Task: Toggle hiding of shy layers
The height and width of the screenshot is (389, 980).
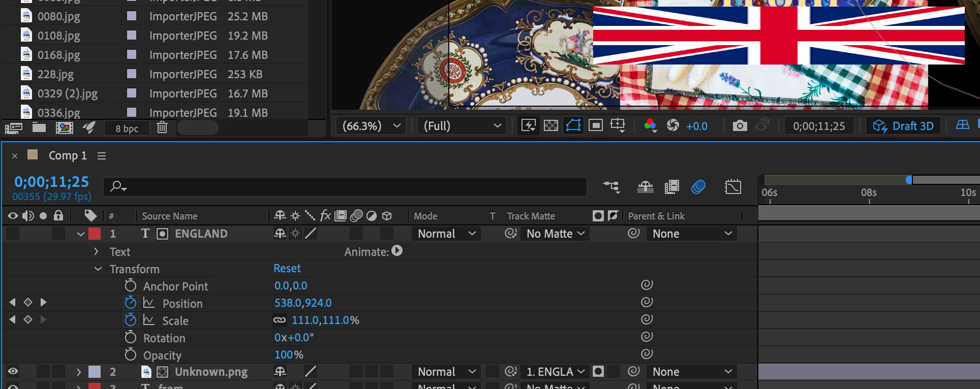Action: [x=646, y=187]
